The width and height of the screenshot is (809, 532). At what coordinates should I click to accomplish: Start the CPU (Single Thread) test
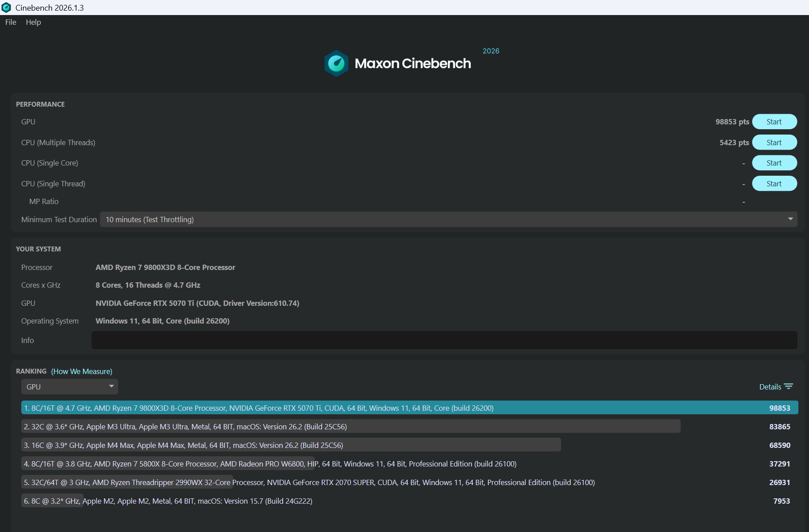click(x=774, y=184)
